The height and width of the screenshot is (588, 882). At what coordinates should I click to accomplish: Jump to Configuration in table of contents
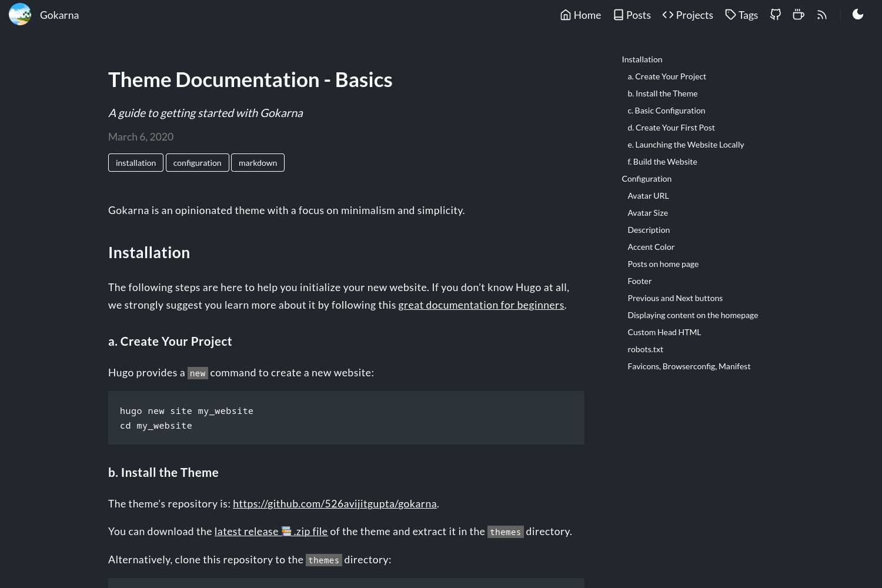pyautogui.click(x=646, y=179)
